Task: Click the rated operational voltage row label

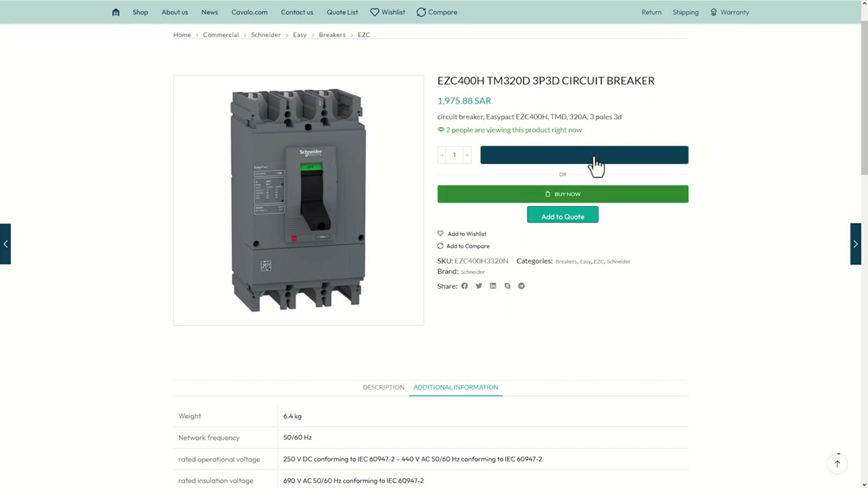Action: [x=219, y=459]
